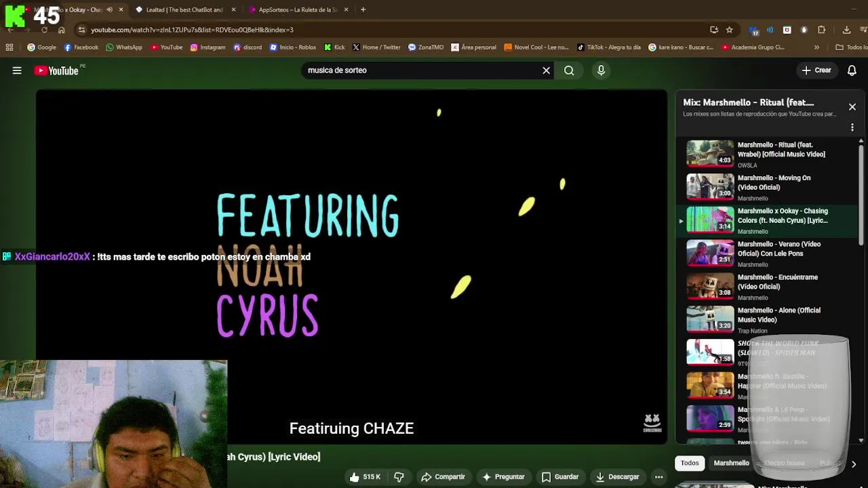Image resolution: width=868 pixels, height=488 pixels.
Task: Like the video with thumbs up
Action: [364, 477]
